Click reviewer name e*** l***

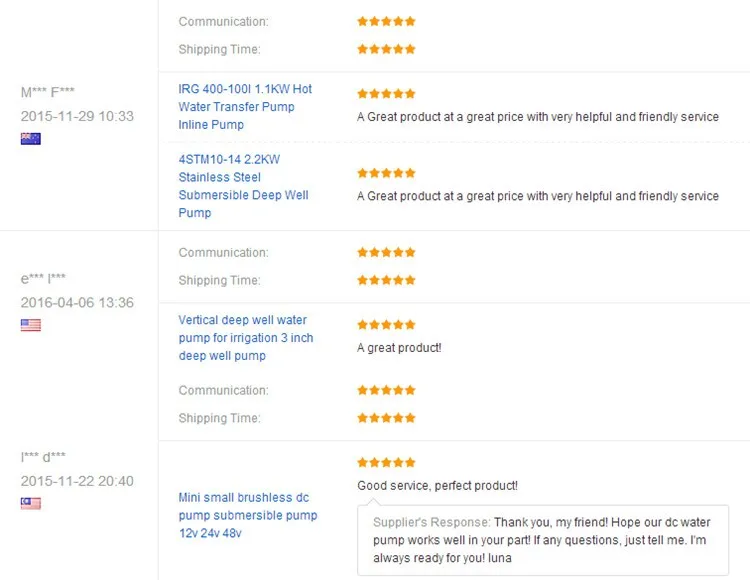pyautogui.click(x=42, y=278)
